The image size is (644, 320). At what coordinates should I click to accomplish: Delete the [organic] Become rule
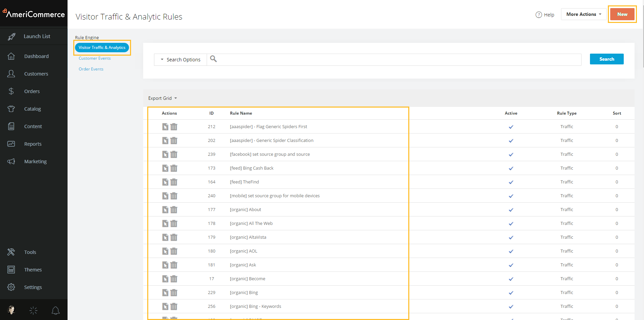tap(174, 279)
